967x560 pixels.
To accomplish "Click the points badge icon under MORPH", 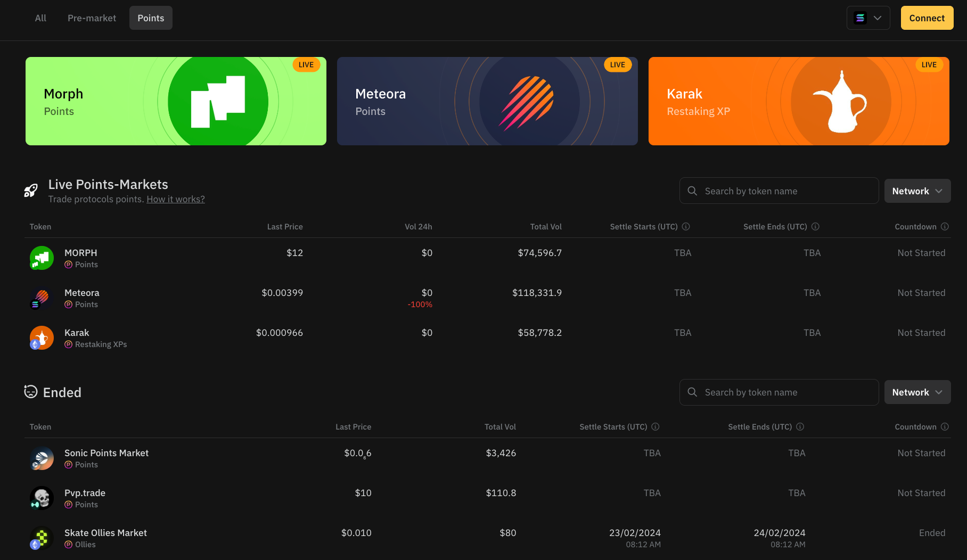I will pos(68,265).
